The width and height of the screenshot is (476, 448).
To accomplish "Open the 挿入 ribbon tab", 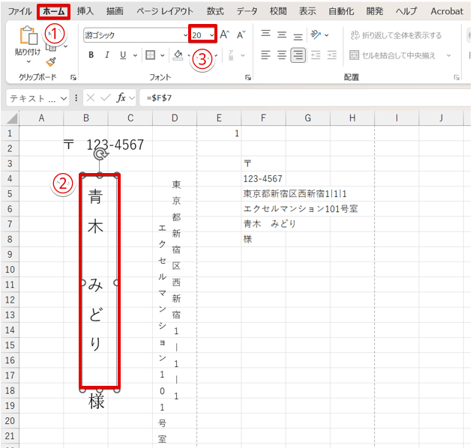I will point(85,11).
